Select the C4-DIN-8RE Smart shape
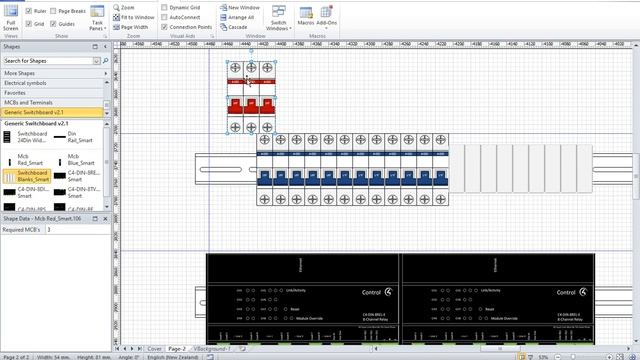 [77, 176]
